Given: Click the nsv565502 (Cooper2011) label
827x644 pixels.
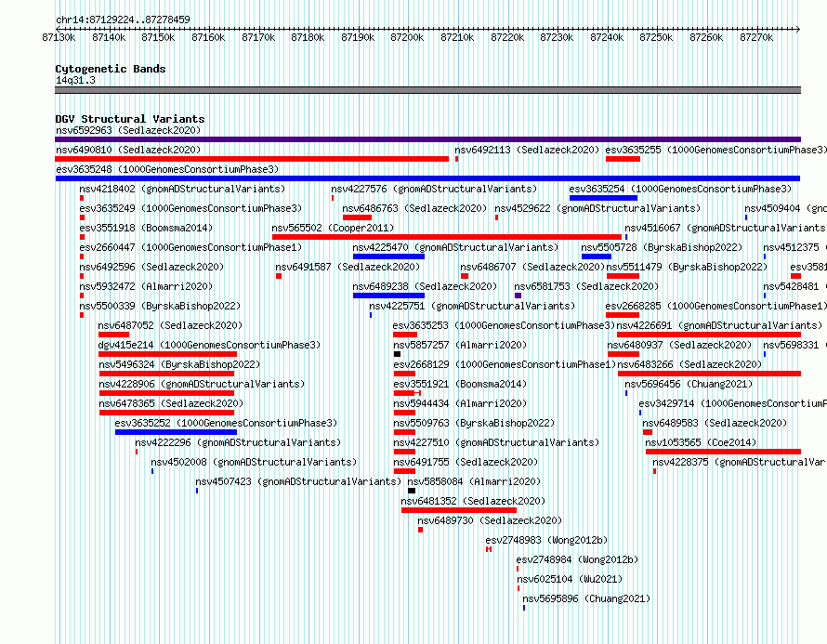Looking at the screenshot, I should point(333,228).
